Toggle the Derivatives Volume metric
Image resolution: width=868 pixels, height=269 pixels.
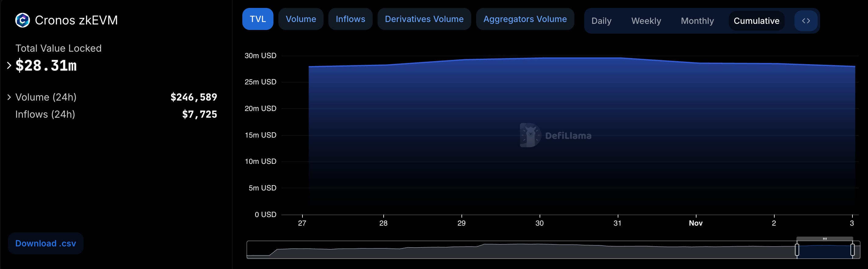(x=424, y=19)
